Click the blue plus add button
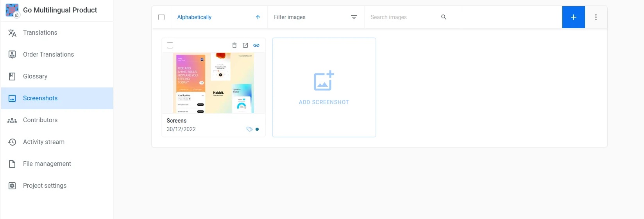 click(573, 17)
